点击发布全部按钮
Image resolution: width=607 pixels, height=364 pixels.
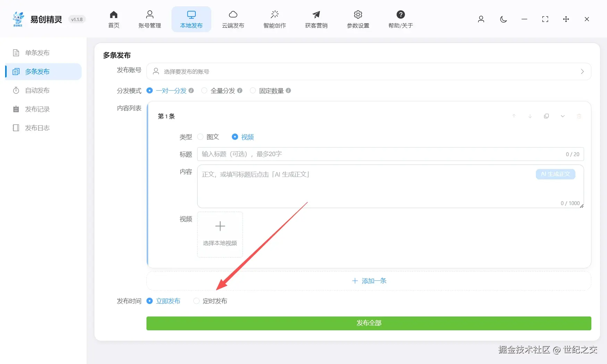(x=369, y=323)
